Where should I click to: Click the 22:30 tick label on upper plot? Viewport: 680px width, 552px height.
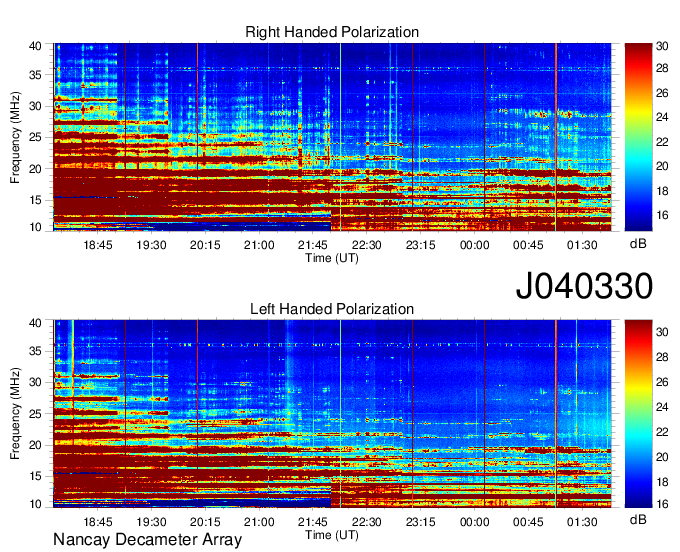pyautogui.click(x=366, y=245)
